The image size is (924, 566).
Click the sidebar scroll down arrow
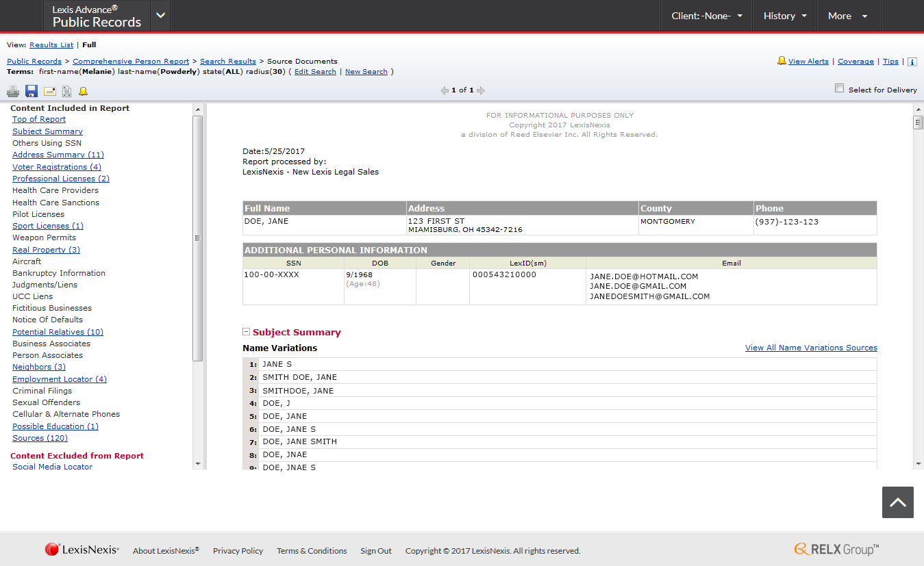[x=198, y=463]
